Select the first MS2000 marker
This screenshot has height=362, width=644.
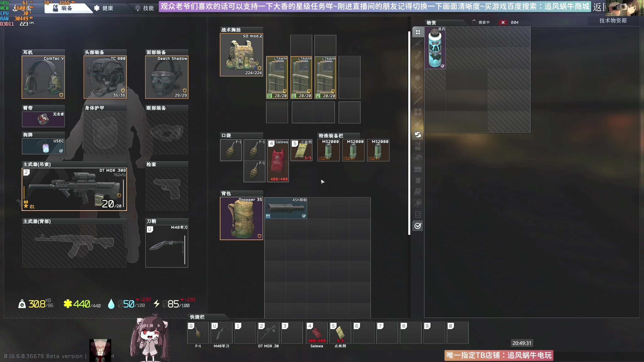coord(328,150)
